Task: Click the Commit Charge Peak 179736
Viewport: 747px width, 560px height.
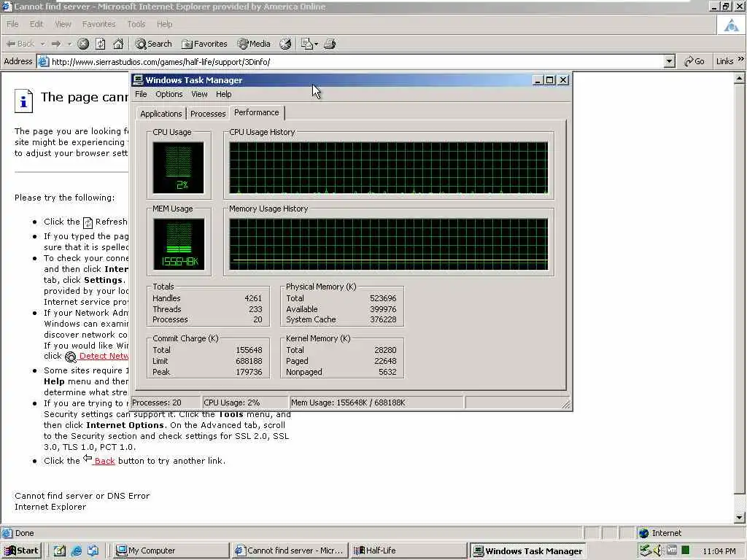Action: (x=249, y=372)
